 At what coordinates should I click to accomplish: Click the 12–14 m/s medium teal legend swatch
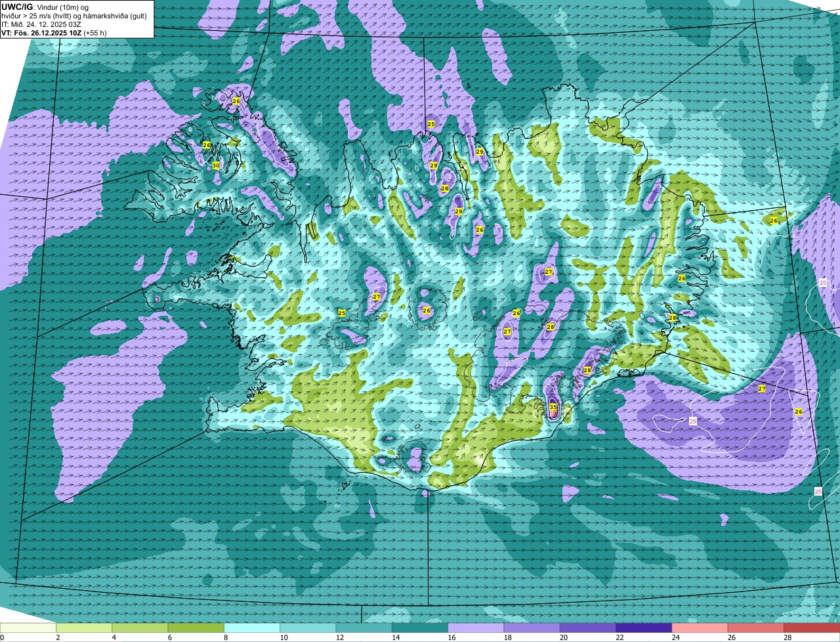[x=364, y=628]
